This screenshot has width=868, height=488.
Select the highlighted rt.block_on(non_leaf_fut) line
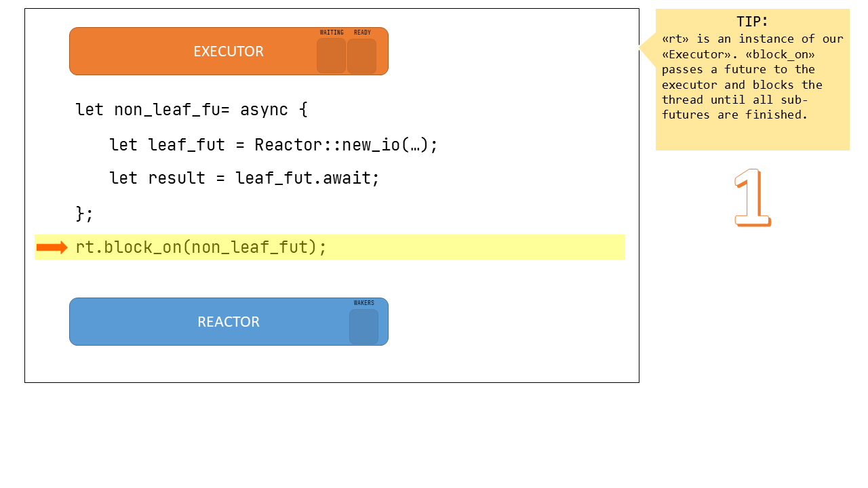[x=201, y=247]
